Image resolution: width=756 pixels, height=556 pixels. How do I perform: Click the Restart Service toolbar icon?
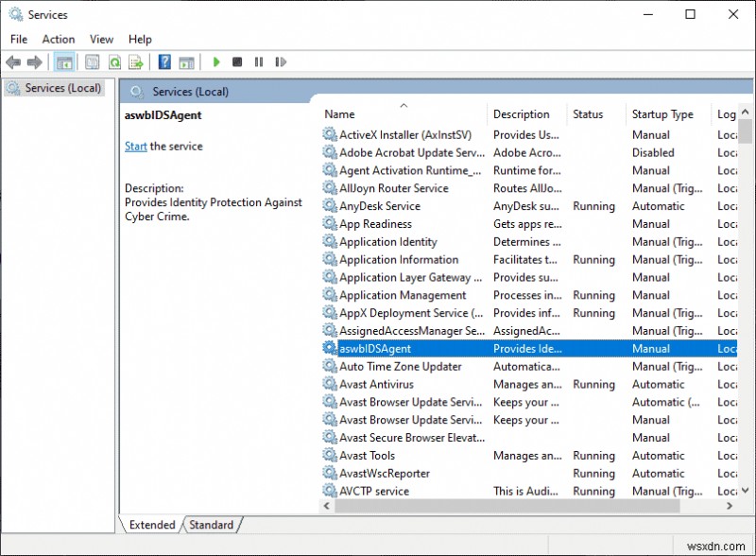281,62
